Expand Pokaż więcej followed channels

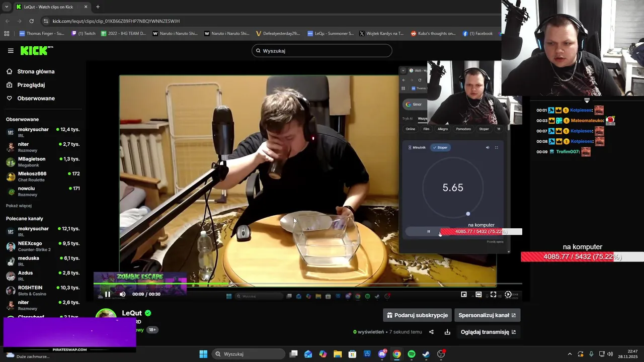19,206
